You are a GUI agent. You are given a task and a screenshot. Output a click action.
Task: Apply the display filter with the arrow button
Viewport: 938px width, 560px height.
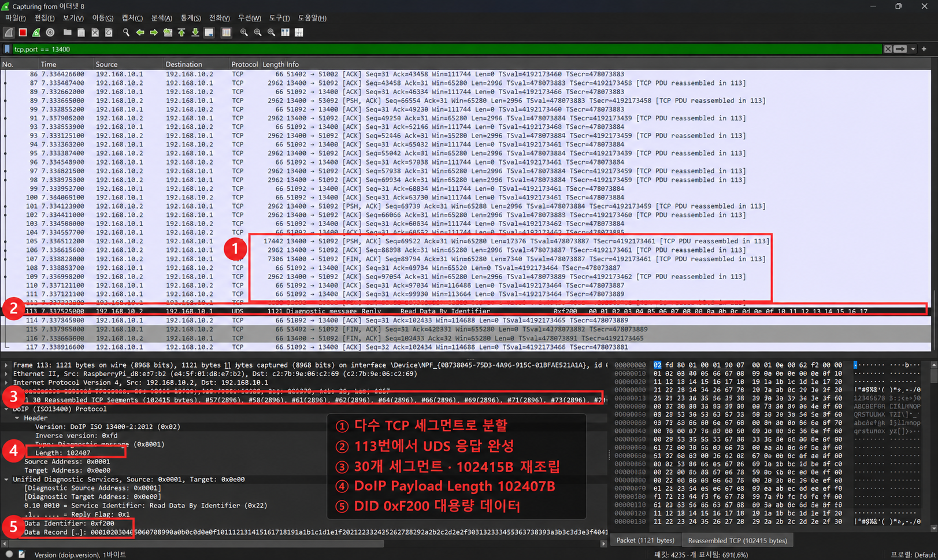pos(900,49)
